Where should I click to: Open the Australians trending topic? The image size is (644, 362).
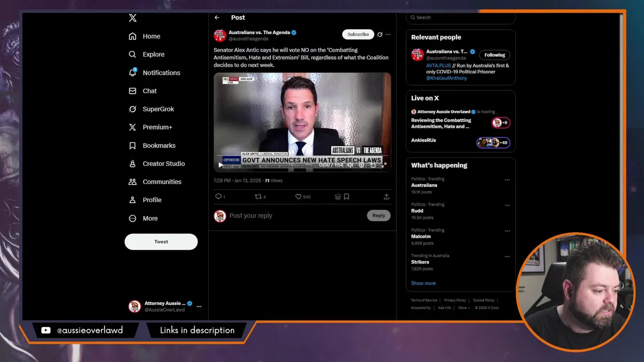(424, 185)
